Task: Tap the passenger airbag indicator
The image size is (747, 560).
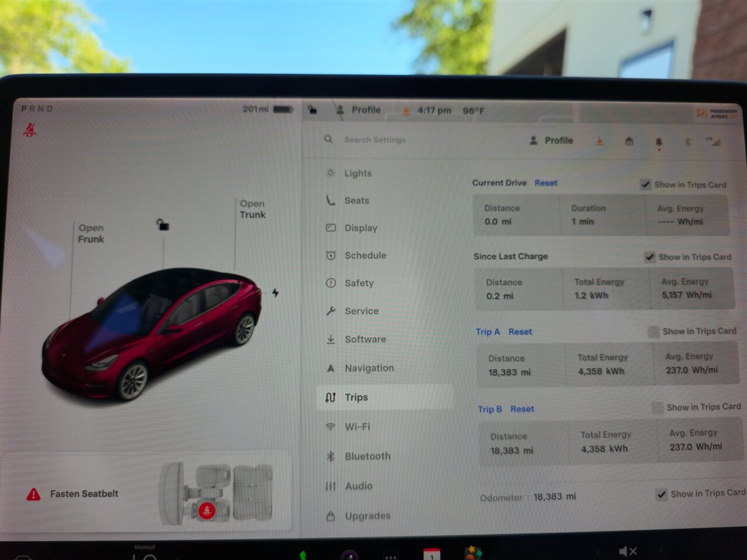Action: [x=716, y=113]
